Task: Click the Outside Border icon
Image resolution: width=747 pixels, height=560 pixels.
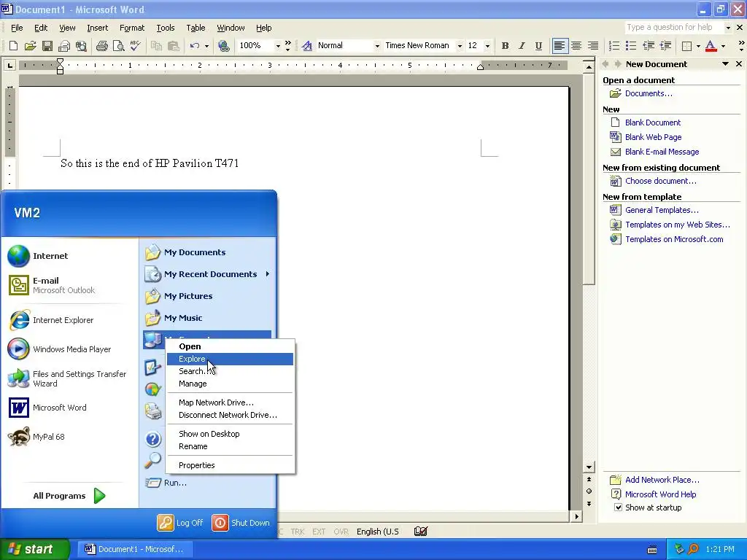Action: click(687, 46)
